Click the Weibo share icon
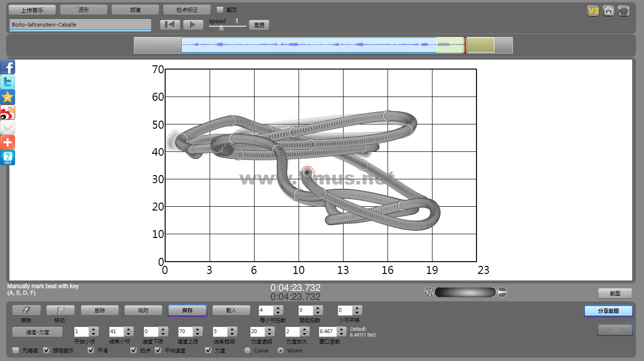This screenshot has height=361, width=644. point(8,113)
